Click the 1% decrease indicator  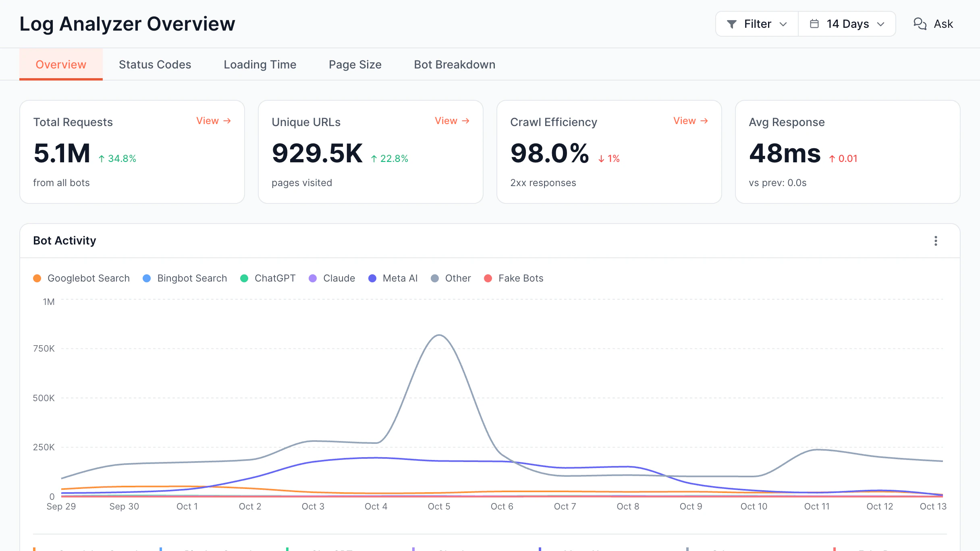pyautogui.click(x=609, y=159)
